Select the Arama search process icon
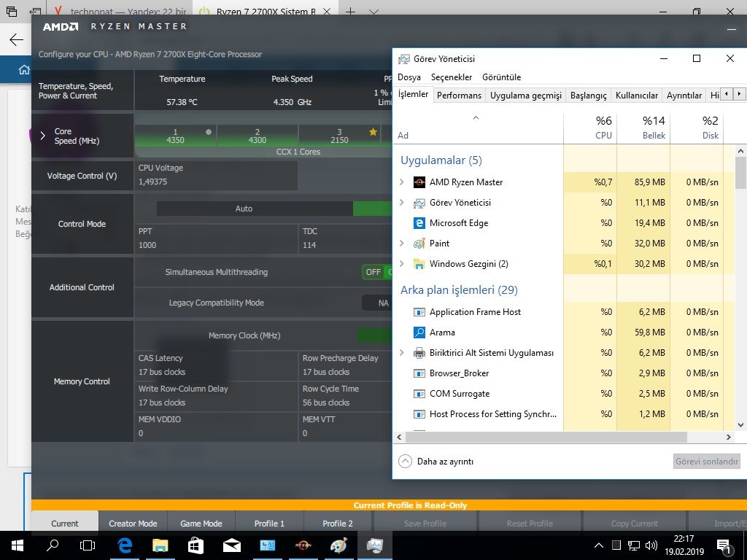The height and width of the screenshot is (560, 747). pos(419,332)
